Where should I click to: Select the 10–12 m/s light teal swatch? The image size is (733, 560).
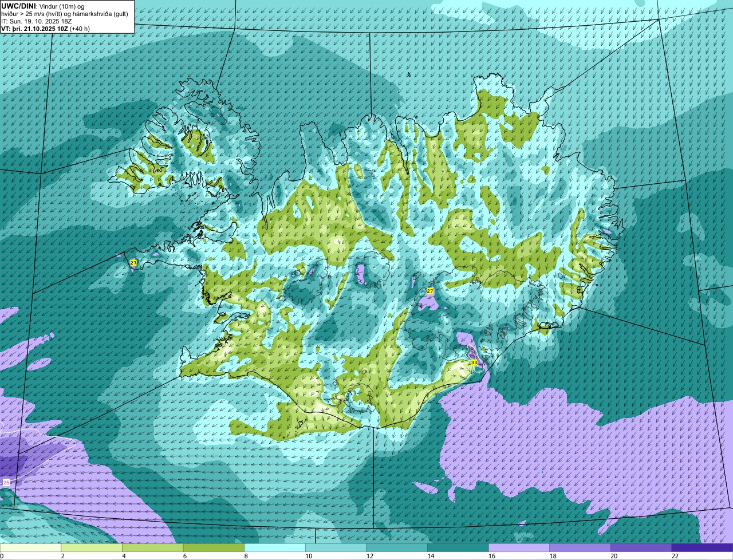pyautogui.click(x=336, y=547)
